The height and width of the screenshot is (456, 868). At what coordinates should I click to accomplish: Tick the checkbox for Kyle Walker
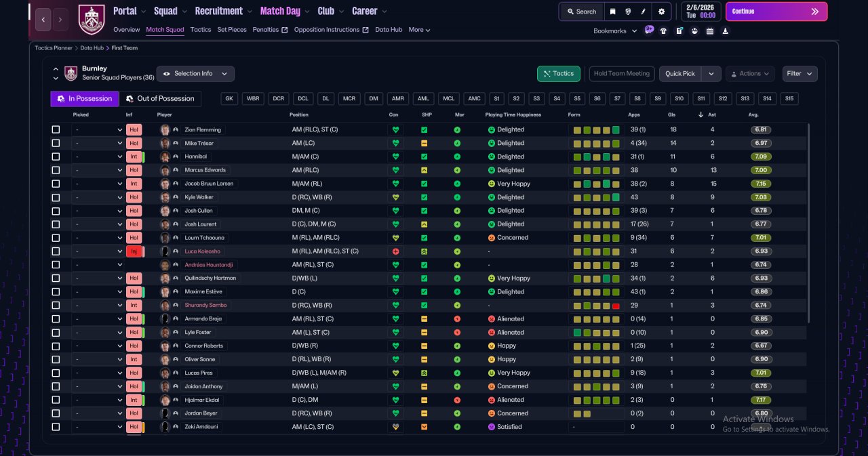tap(56, 197)
